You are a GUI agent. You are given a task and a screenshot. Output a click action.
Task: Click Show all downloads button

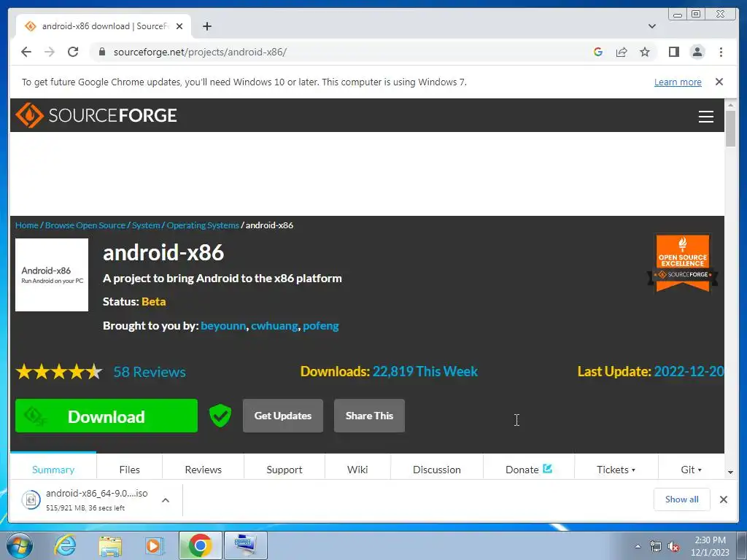pos(682,499)
